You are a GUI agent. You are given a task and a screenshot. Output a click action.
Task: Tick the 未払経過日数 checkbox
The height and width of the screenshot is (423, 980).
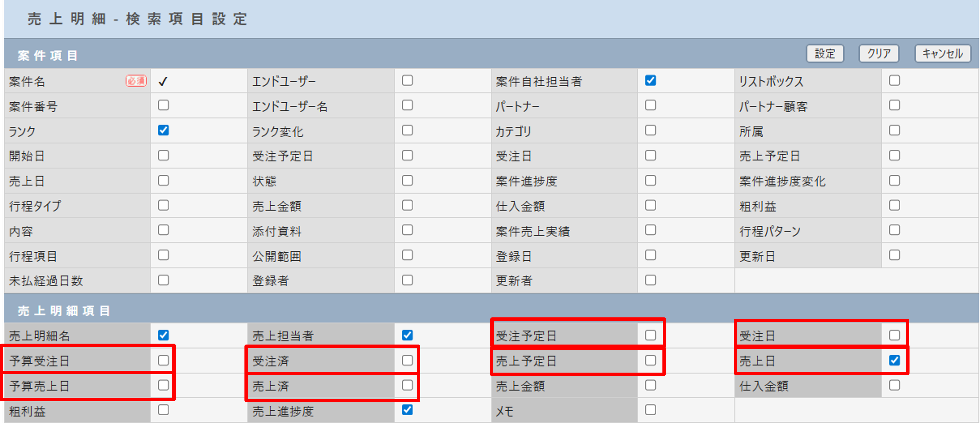pos(163,280)
